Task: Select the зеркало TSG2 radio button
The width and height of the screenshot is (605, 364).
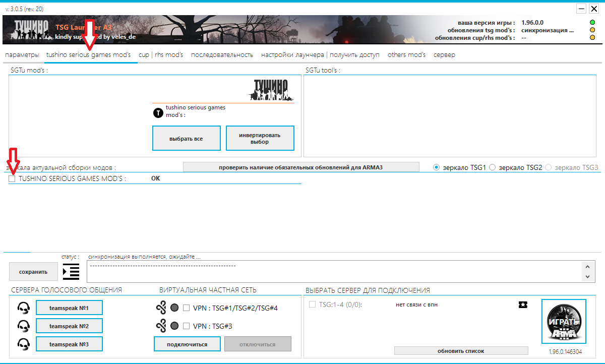Action: click(x=493, y=167)
